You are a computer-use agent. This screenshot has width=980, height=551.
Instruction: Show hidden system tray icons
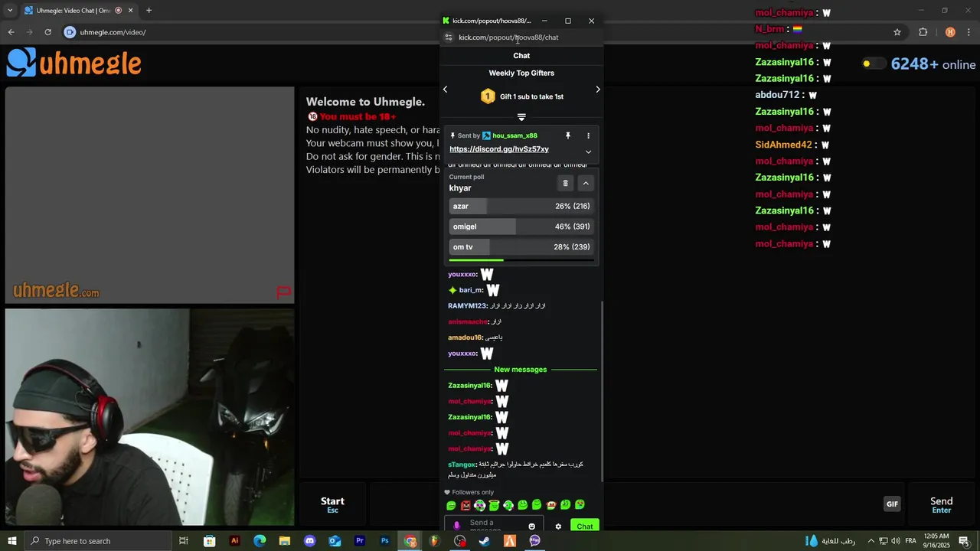[871, 541]
